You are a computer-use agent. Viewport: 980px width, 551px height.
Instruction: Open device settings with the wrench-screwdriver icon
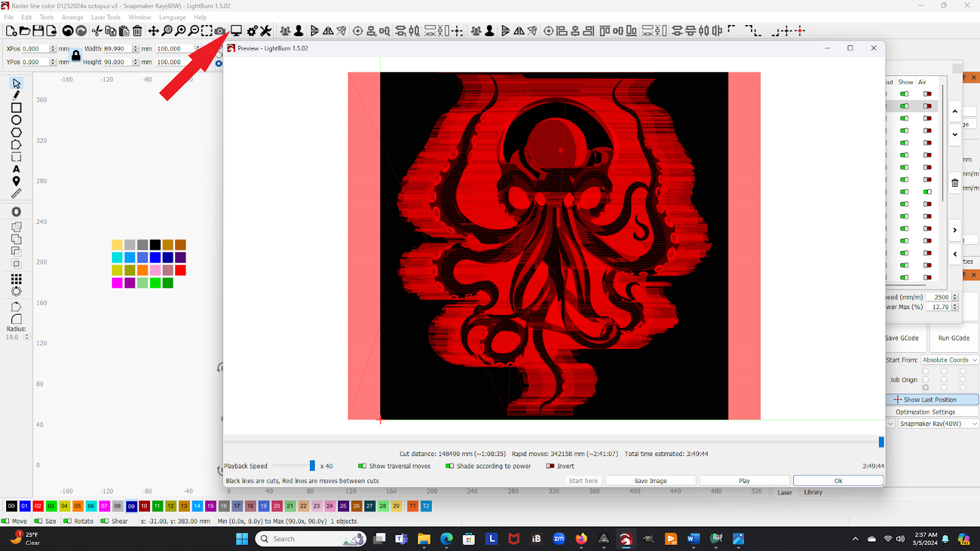(266, 31)
